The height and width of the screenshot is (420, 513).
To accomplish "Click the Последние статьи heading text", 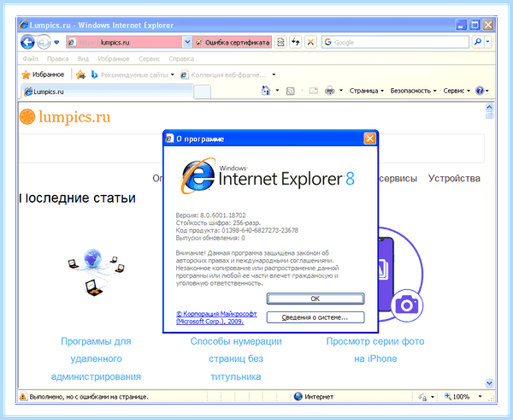I will 77,198.
